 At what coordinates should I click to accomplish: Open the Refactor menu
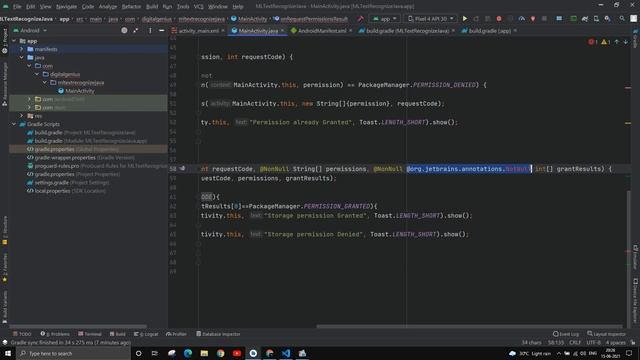[x=131, y=7]
